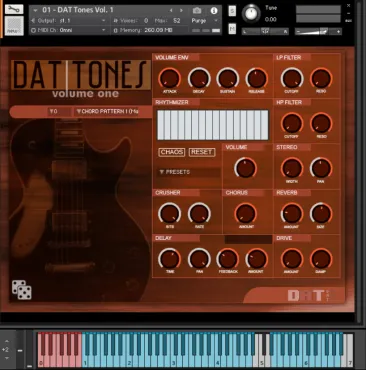The height and width of the screenshot is (370, 366).
Task: Click the Reverb AMOUNT knob
Action: (x=292, y=213)
